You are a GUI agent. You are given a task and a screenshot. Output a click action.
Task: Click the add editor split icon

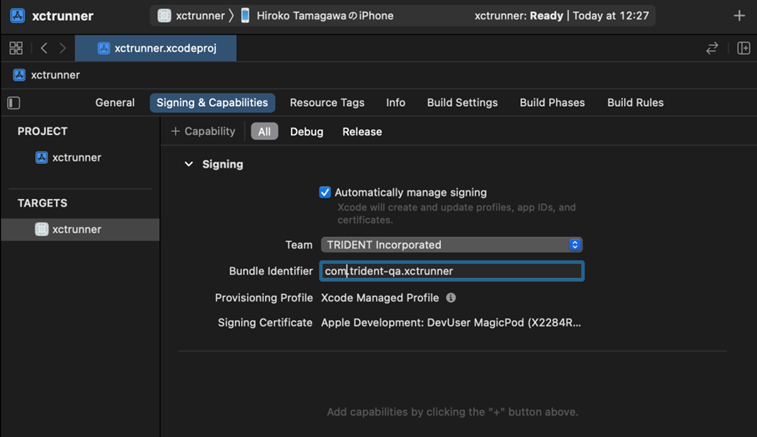pos(743,48)
